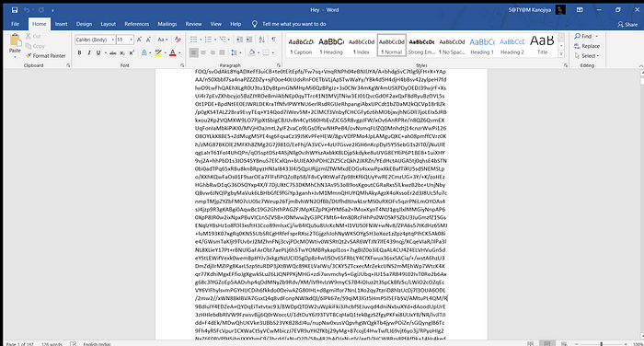Click the Numbering list icon
Screen dimensions: 644x346
208,40
